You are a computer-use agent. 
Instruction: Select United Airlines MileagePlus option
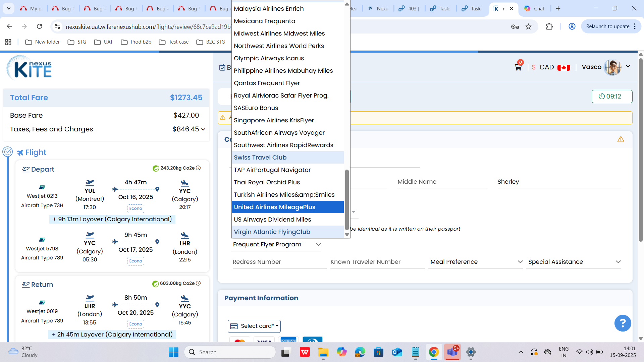click(287, 207)
